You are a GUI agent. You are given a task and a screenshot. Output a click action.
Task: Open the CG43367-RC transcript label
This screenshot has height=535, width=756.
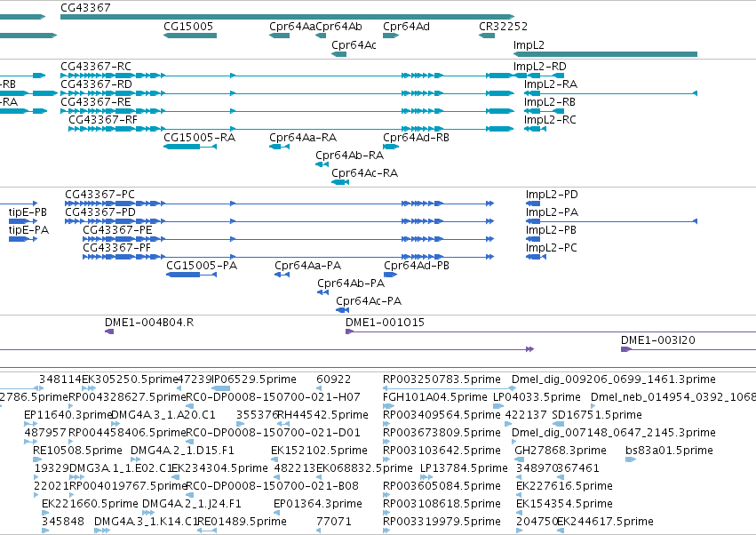pyautogui.click(x=95, y=66)
